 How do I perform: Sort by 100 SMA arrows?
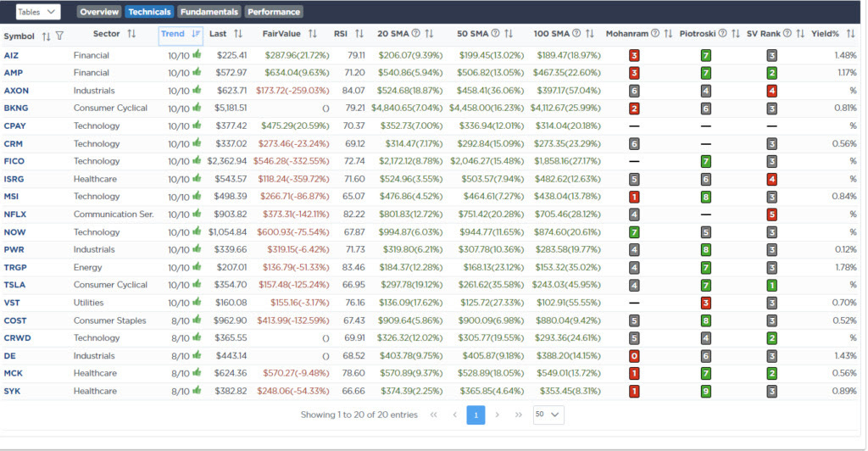click(590, 34)
